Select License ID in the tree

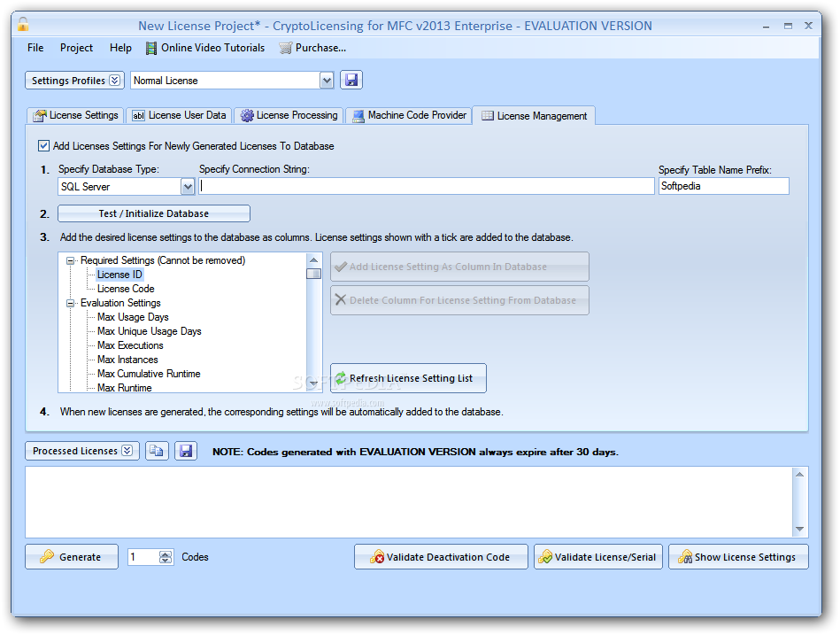pyautogui.click(x=119, y=275)
